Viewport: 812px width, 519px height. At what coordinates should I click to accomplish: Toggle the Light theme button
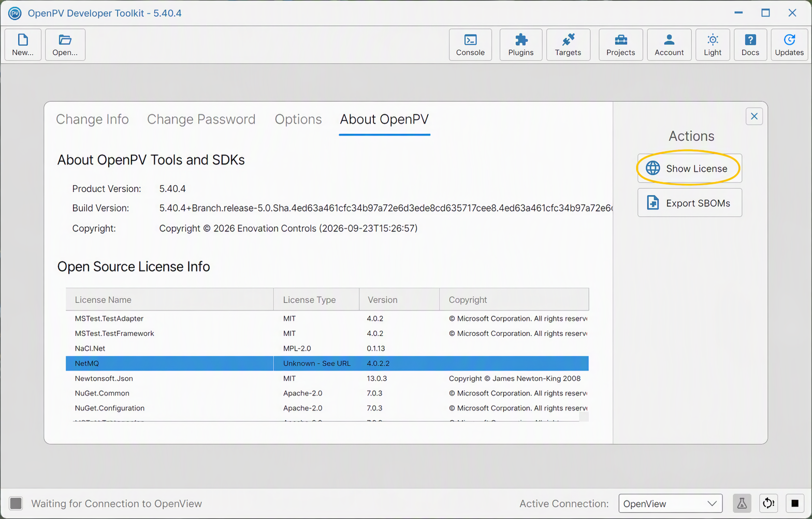tap(713, 45)
